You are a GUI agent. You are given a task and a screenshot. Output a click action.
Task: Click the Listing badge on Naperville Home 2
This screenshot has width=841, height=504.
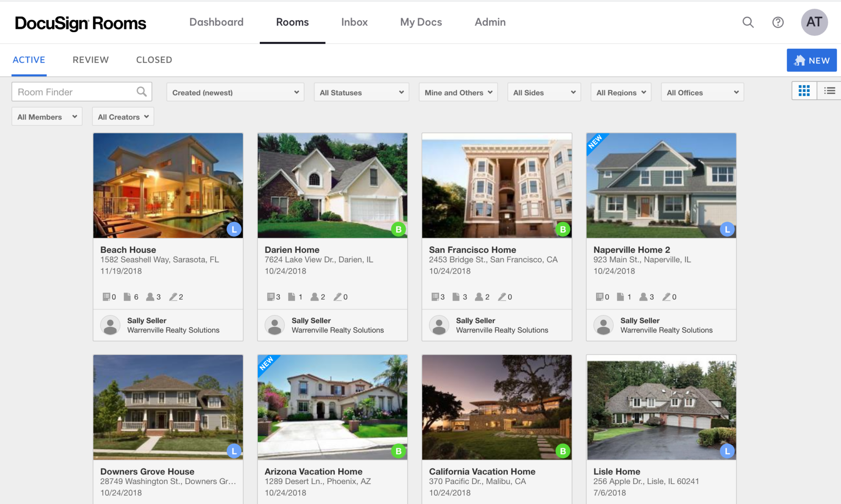[727, 229]
